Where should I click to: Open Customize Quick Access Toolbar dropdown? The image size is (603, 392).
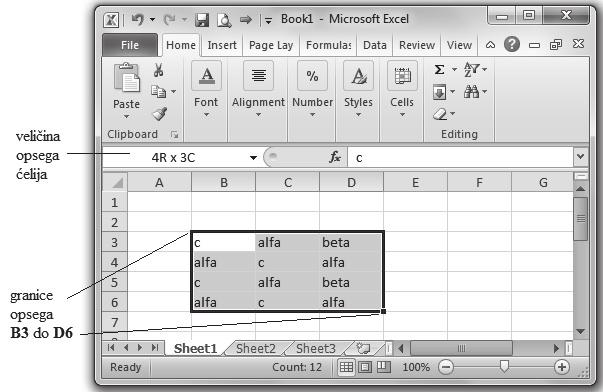click(268, 20)
